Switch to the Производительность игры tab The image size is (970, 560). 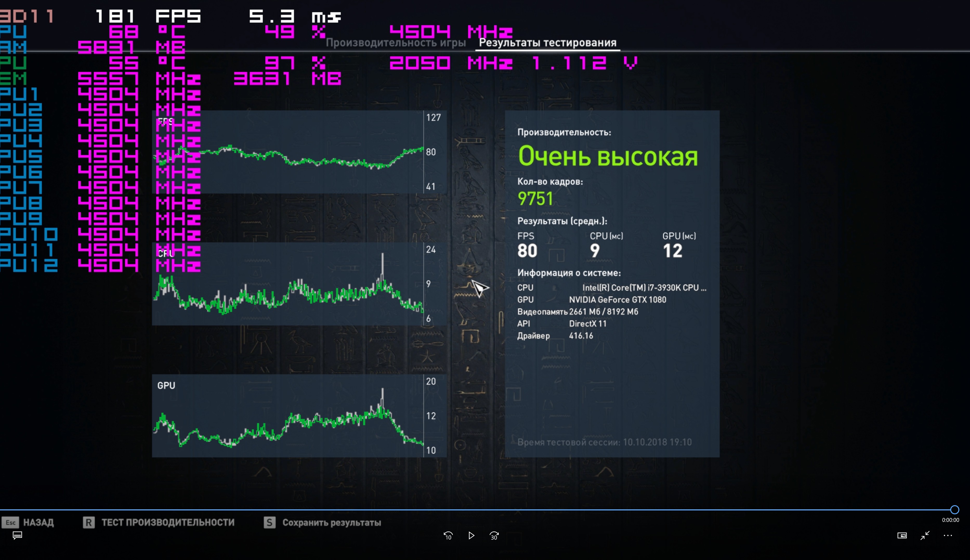(396, 43)
